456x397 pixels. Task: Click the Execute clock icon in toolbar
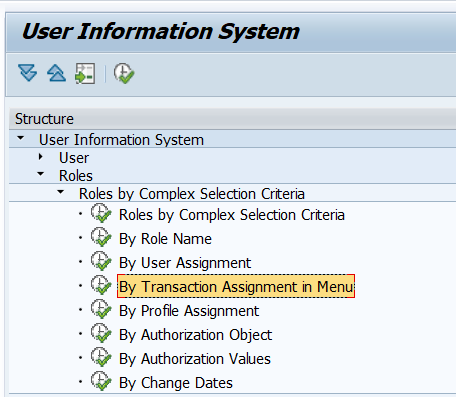coord(124,73)
